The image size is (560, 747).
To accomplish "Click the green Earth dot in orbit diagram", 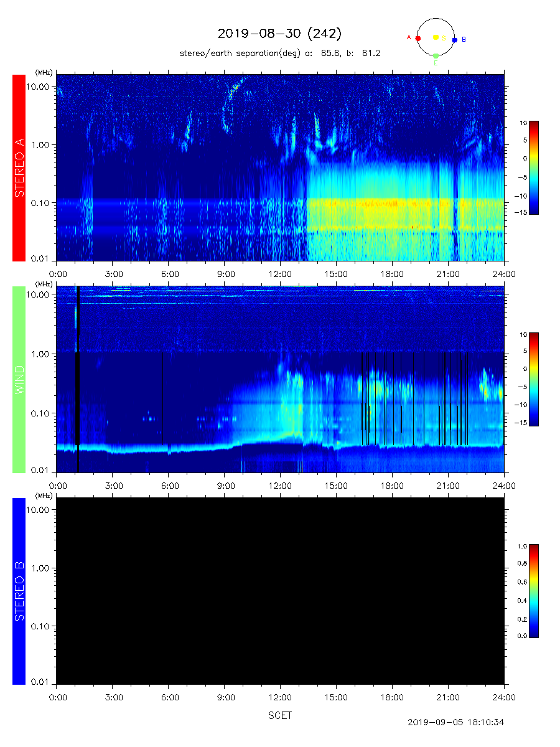I will point(436,56).
